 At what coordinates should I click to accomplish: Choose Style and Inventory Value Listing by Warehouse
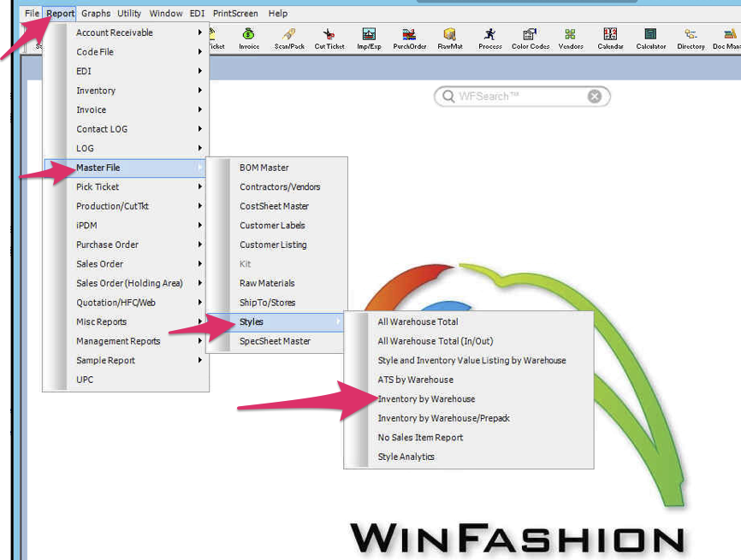[469, 360]
